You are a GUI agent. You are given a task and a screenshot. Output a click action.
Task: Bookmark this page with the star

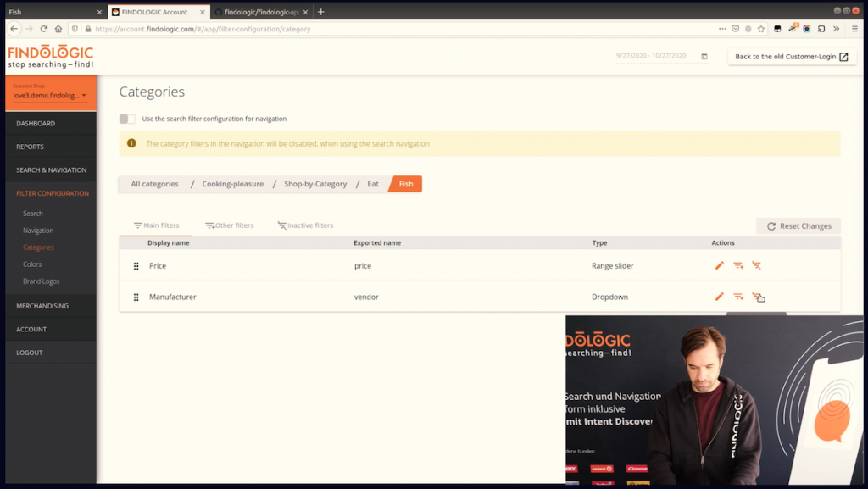tap(761, 29)
